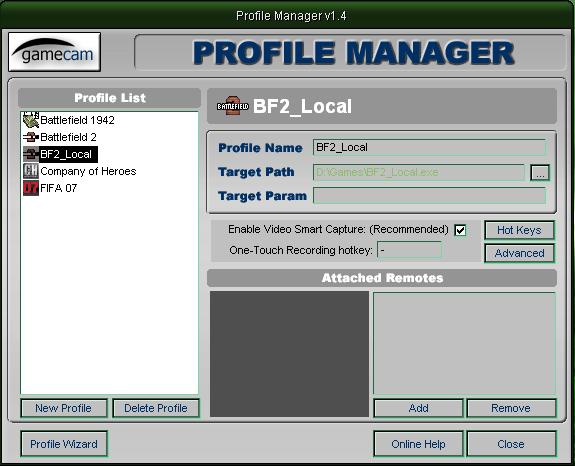This screenshot has width=575, height=466.
Task: Click the Profile Name input field
Action: (429, 147)
